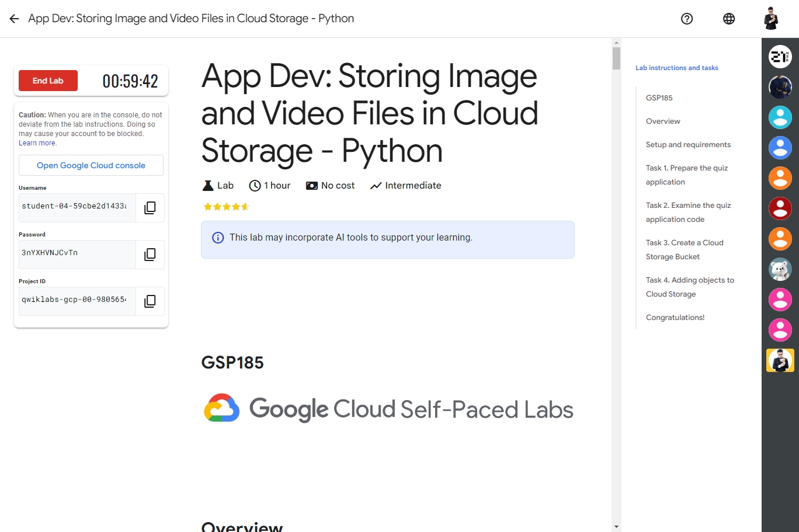Jump to Congratulations! section
The height and width of the screenshot is (532, 799).
tap(675, 317)
